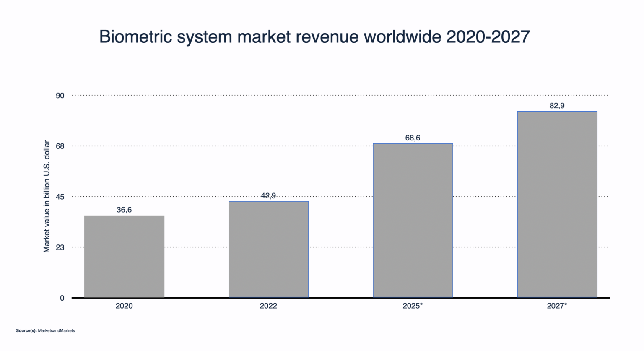Select the 2022 x-axis label

click(x=268, y=306)
